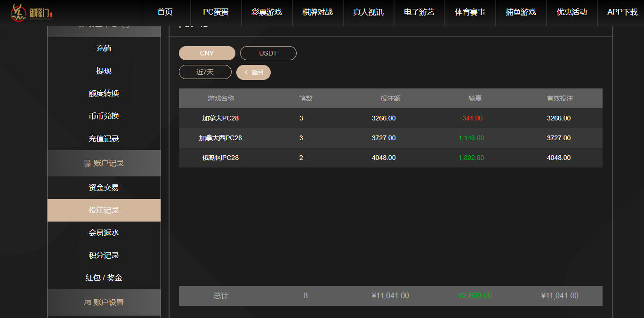This screenshot has width=644, height=318.
Task: Select 充值 in the sidebar
Action: pos(104,48)
